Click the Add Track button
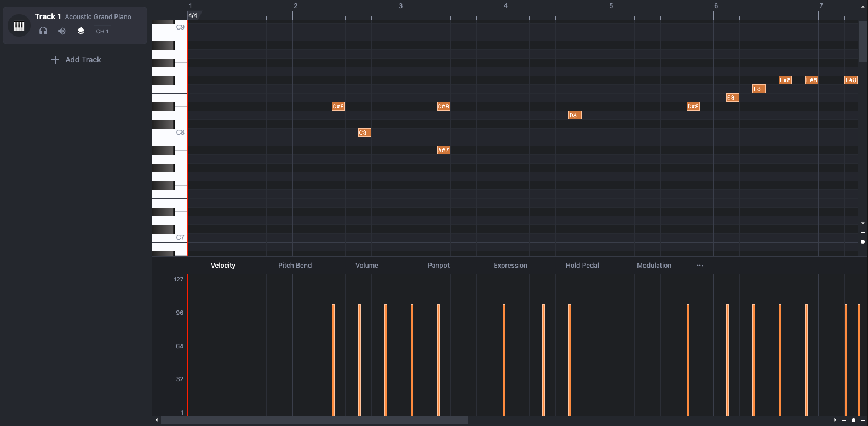Screen dimensions: 868x426 76,60
